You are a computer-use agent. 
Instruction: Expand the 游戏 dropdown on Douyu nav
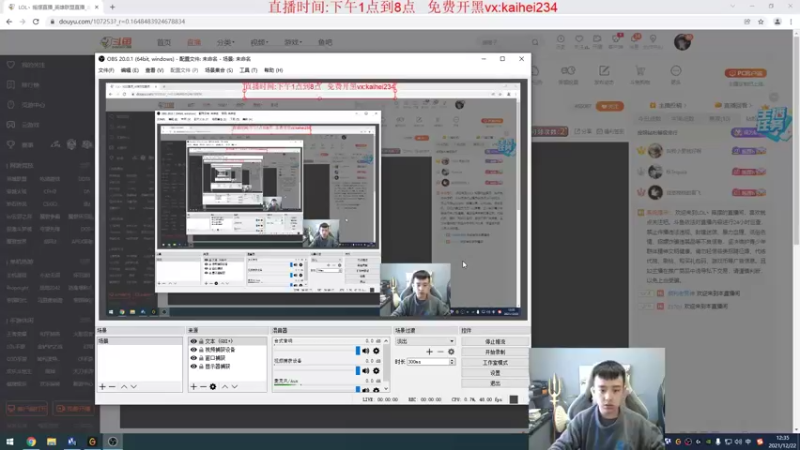click(293, 42)
